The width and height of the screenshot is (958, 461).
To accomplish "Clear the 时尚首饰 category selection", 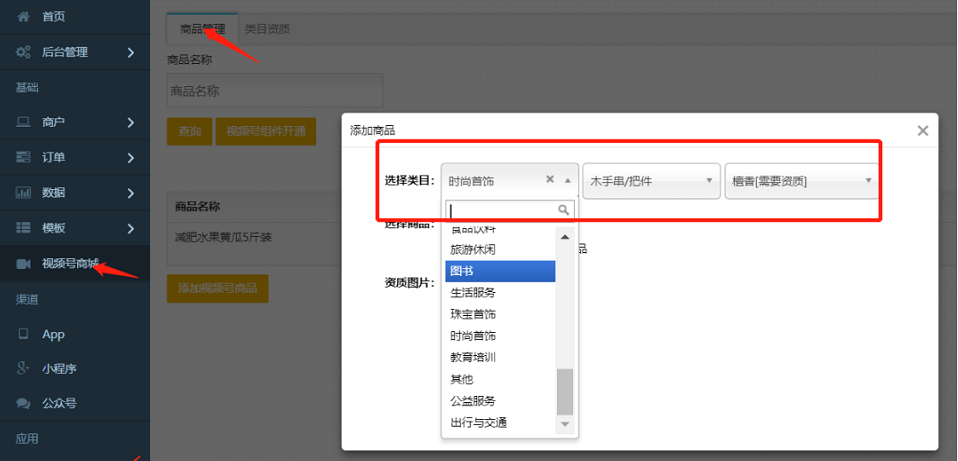I will (x=549, y=180).
